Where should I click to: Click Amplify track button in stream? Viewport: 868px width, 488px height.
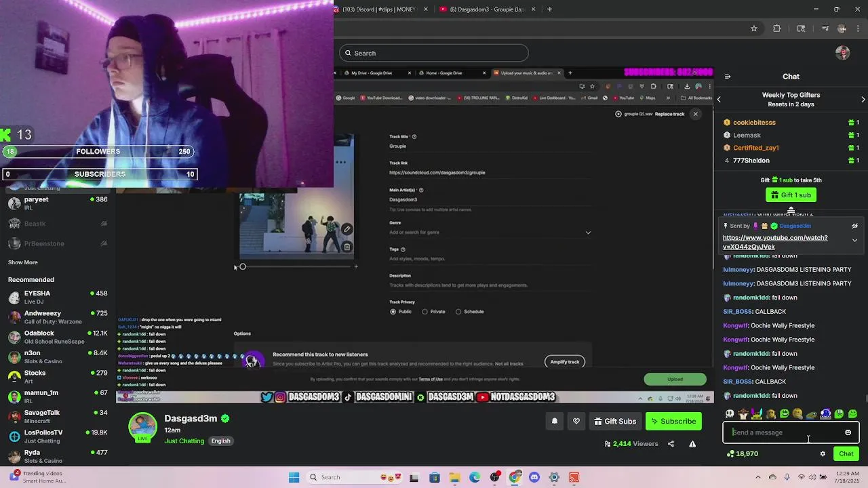tap(565, 362)
